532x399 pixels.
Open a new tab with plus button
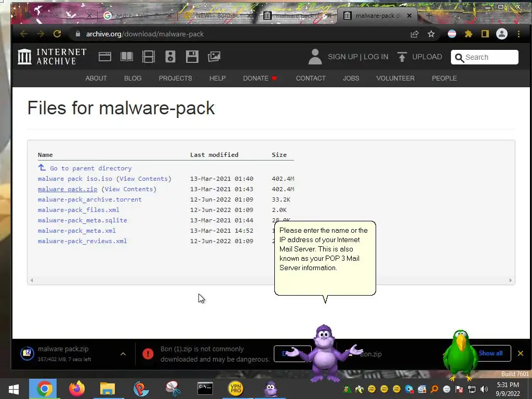pos(429,16)
